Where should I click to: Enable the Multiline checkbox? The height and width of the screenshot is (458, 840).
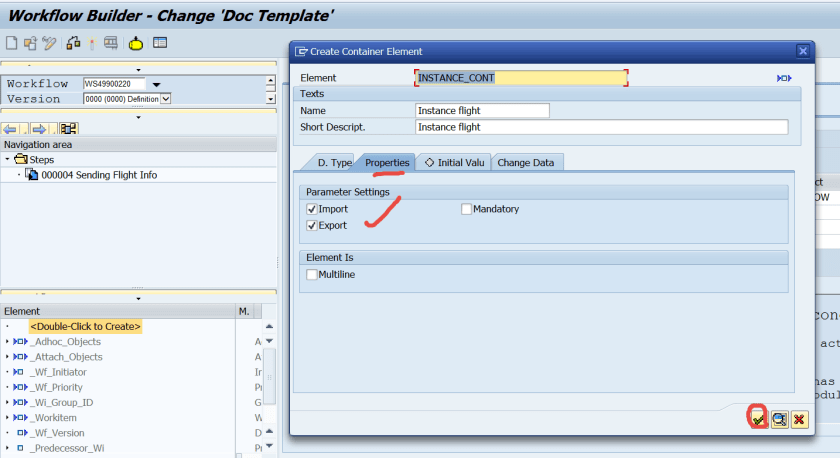(x=312, y=274)
